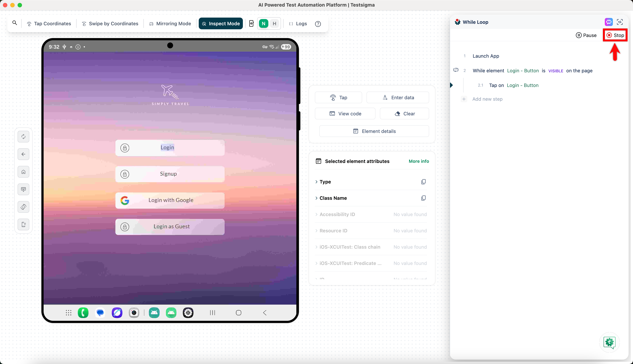Toggle the keyboard icon in device sidebar
This screenshot has width=633, height=364.
23,189
